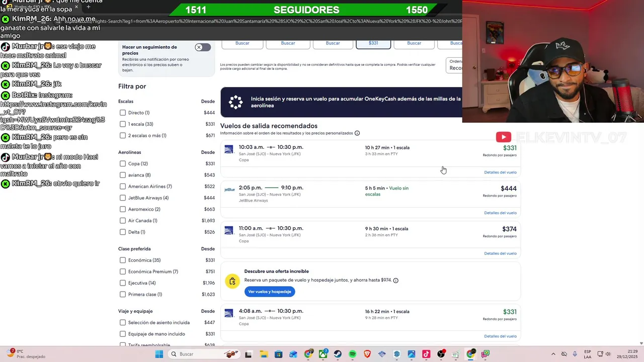Click the yellow package deal icon

[232, 282]
